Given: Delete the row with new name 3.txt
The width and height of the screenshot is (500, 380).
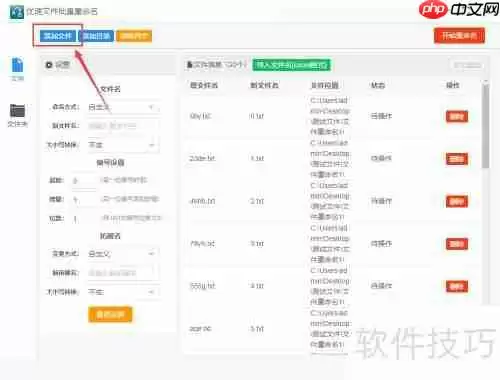Looking at the screenshot, I should [457, 244].
